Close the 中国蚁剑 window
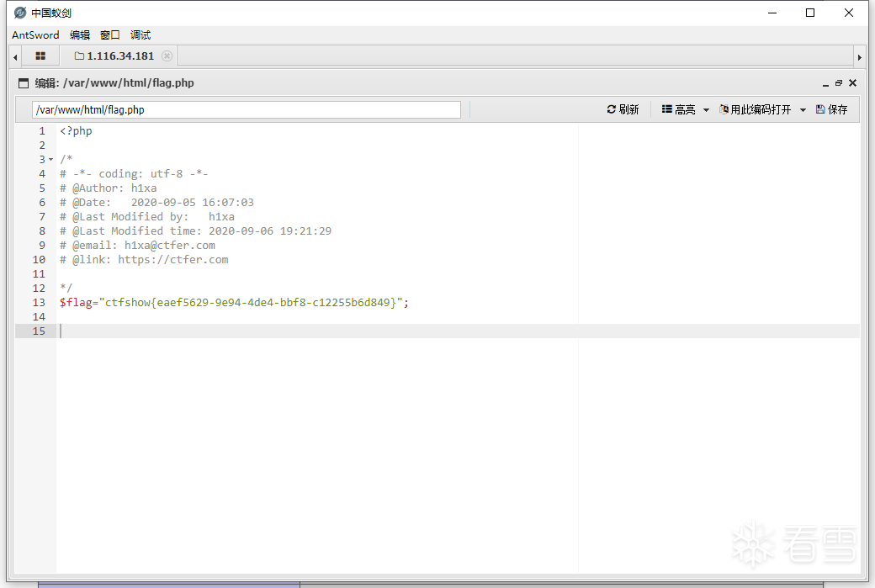This screenshot has width=875, height=588. [849, 13]
